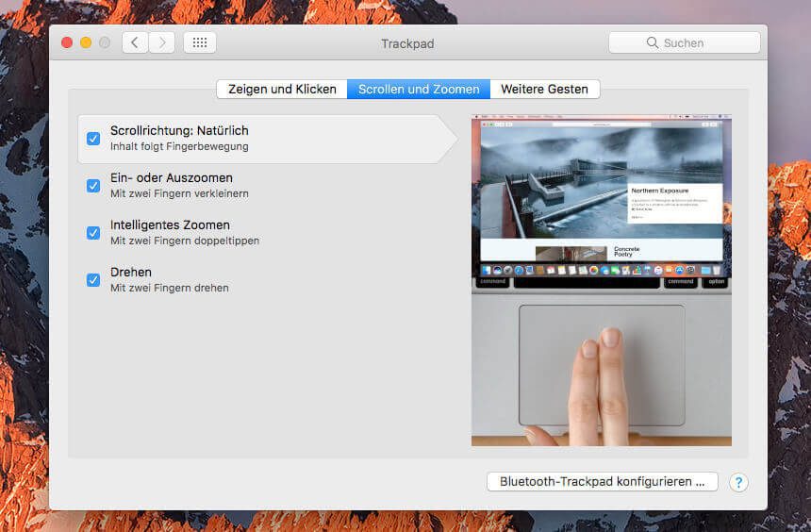Disable the Scrollrichtung: Natürlich checkbox
The width and height of the screenshot is (811, 532).
(x=93, y=139)
